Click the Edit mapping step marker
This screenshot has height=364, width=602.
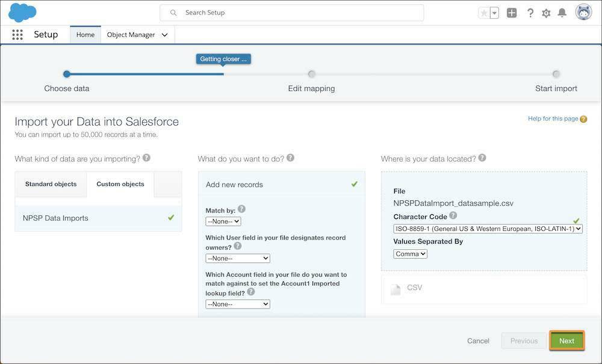tap(311, 74)
